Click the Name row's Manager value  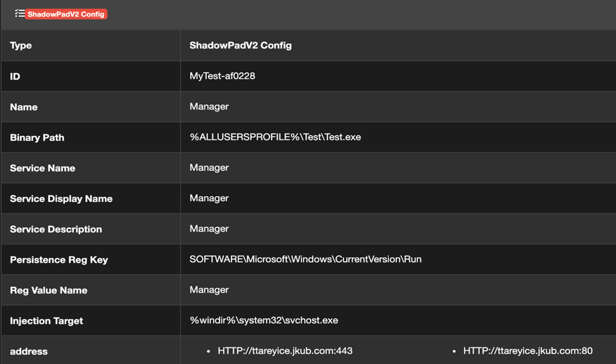click(x=209, y=107)
